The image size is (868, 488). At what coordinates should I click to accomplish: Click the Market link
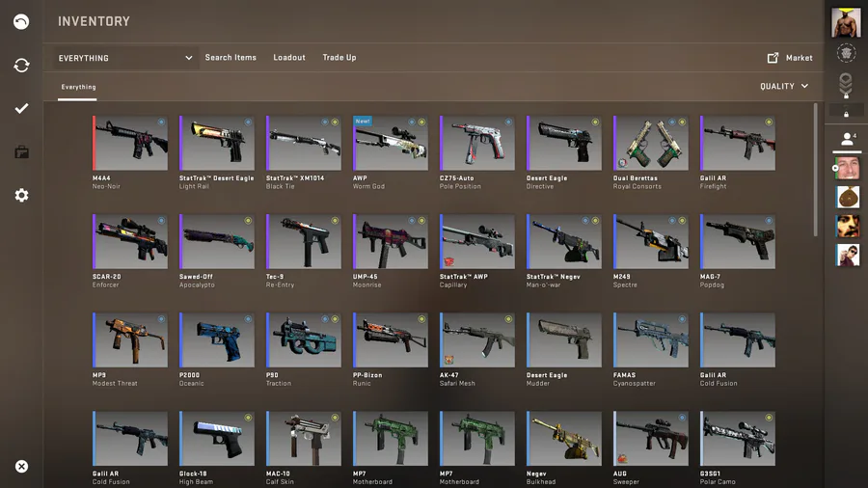click(799, 58)
